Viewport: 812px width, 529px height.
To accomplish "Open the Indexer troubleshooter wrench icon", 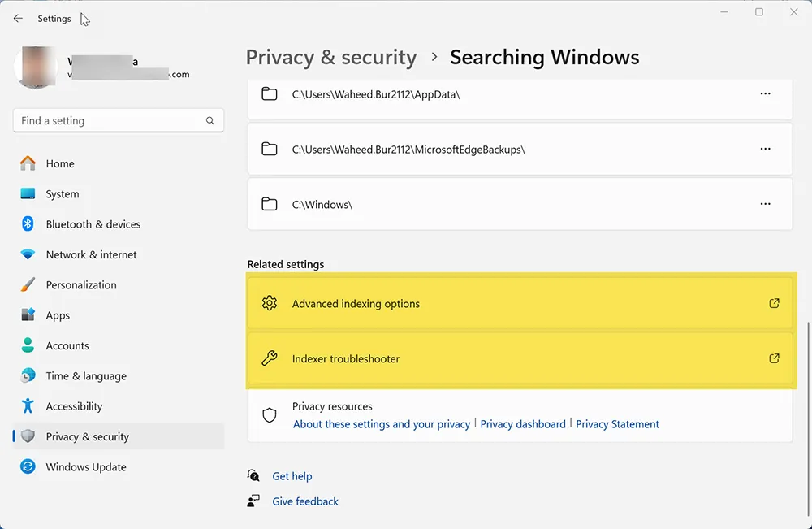I will [269, 358].
